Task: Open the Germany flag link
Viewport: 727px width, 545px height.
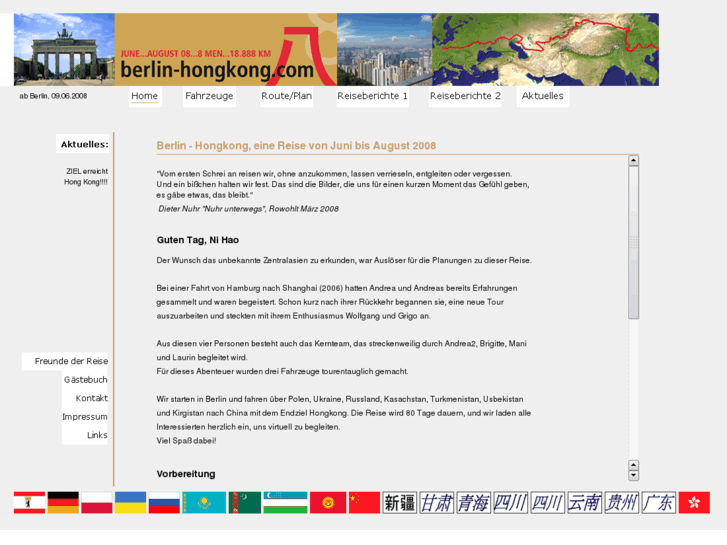Action: [x=63, y=502]
